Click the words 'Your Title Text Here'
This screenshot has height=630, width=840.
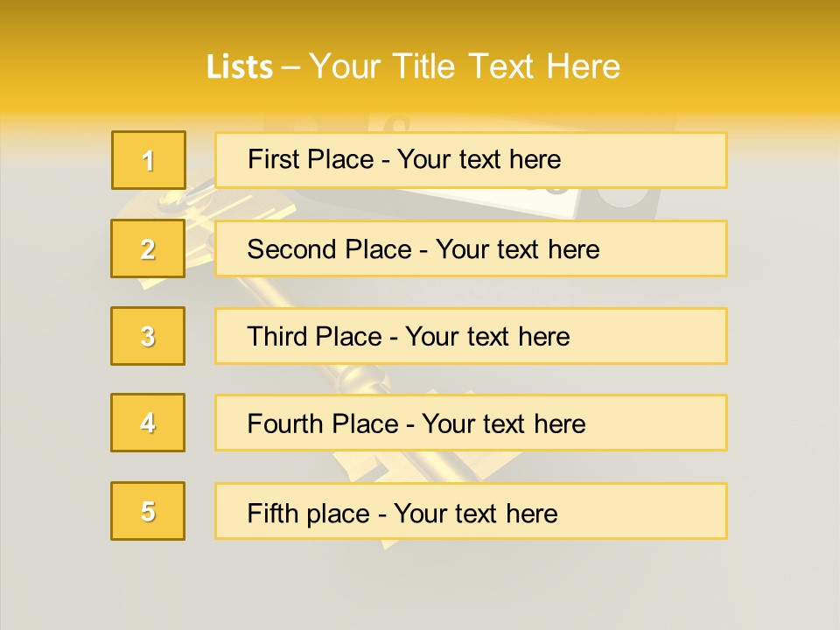(x=465, y=66)
